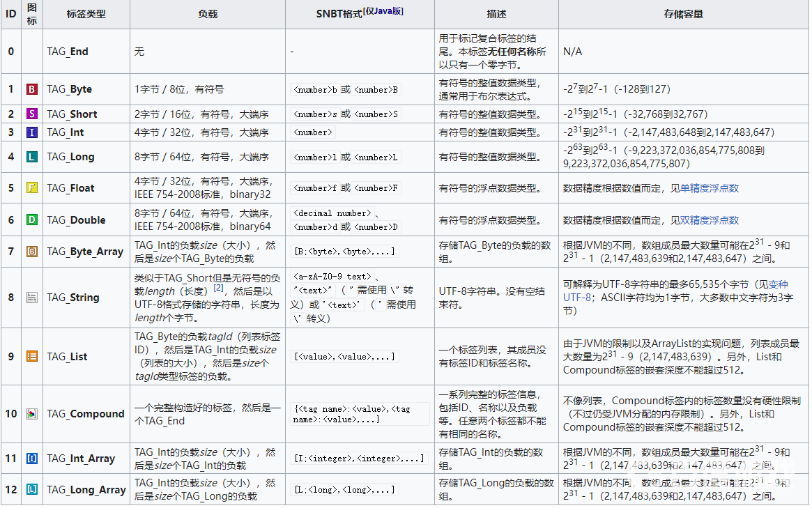Click footnote reference [2] in TAG_String row
The height and width of the screenshot is (508, 812).
click(218, 288)
